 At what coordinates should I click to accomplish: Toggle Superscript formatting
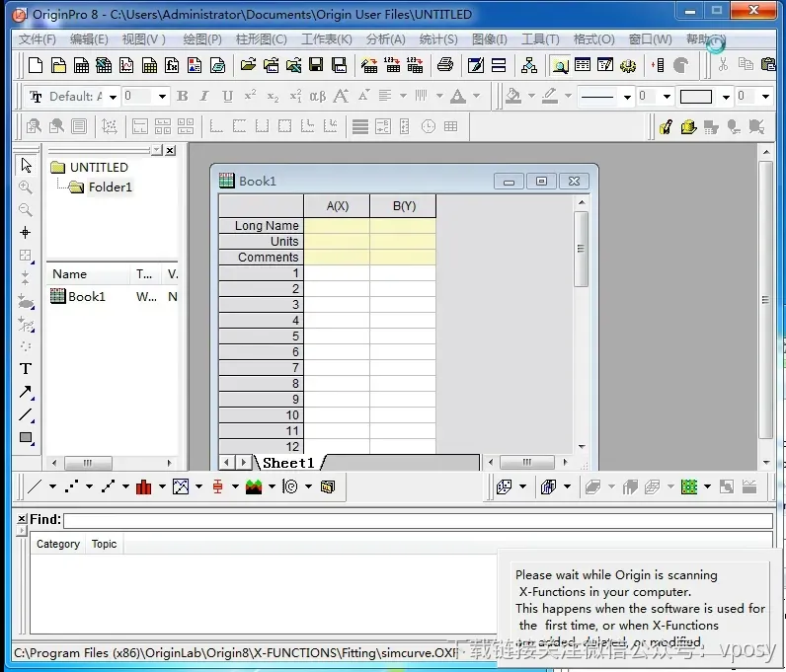pos(250,96)
